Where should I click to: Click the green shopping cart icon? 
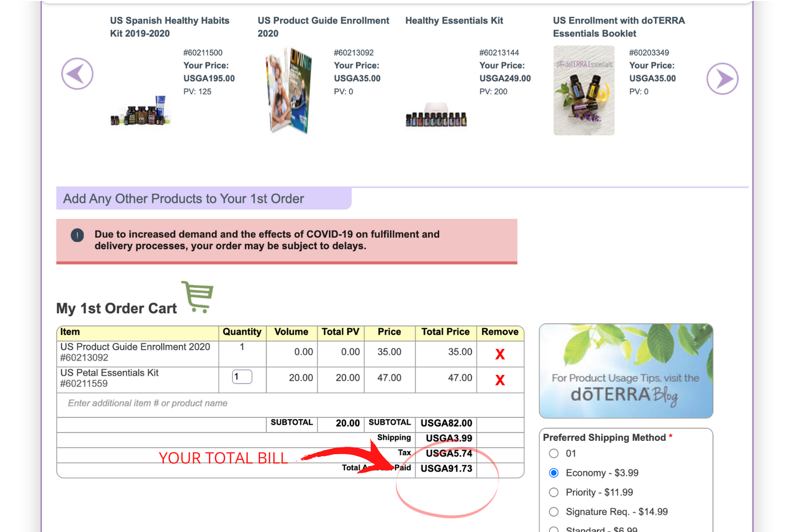pos(197,297)
